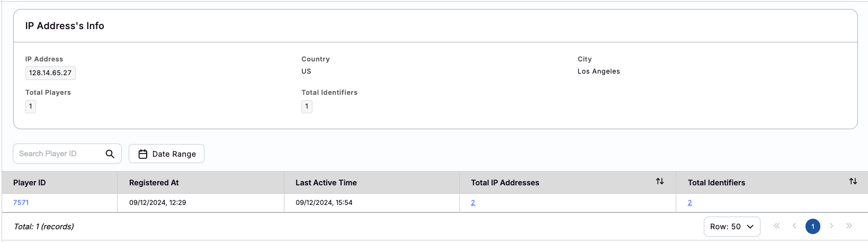The image size is (868, 242).
Task: Click the calendar icon in Date Range
Action: coord(142,154)
